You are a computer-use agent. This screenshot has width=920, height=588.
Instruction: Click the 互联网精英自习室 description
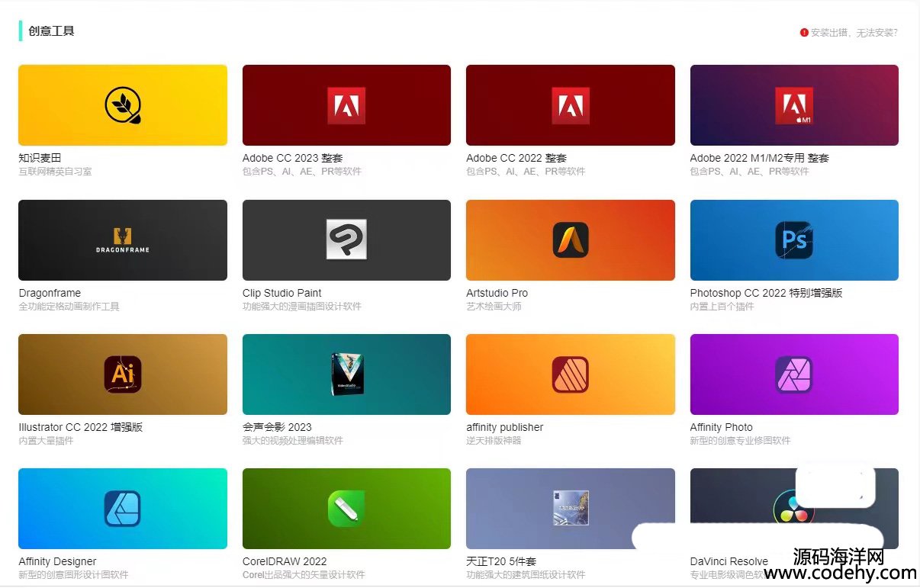[55, 172]
